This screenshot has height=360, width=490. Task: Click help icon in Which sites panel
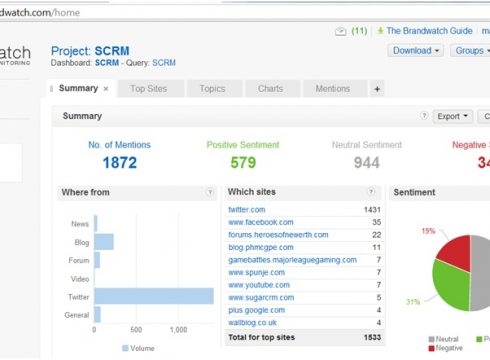371,192
